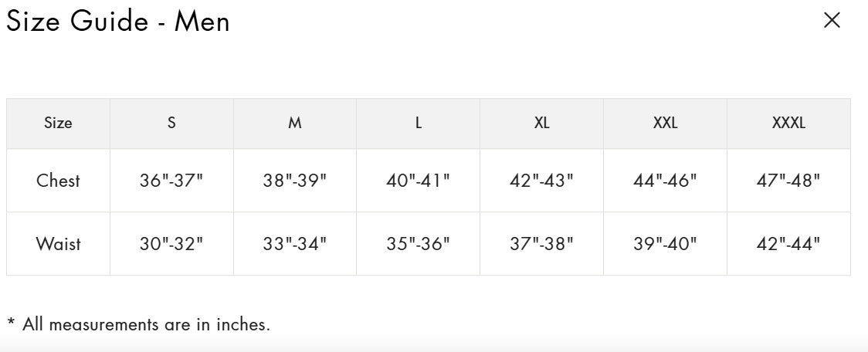Select chest measurement 36"-37" cell

point(171,181)
